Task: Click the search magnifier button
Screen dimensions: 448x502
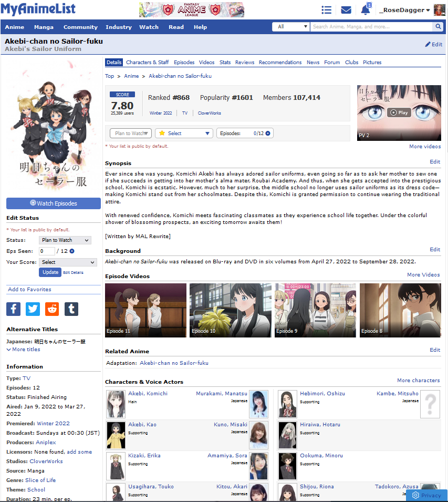Action: point(438,27)
